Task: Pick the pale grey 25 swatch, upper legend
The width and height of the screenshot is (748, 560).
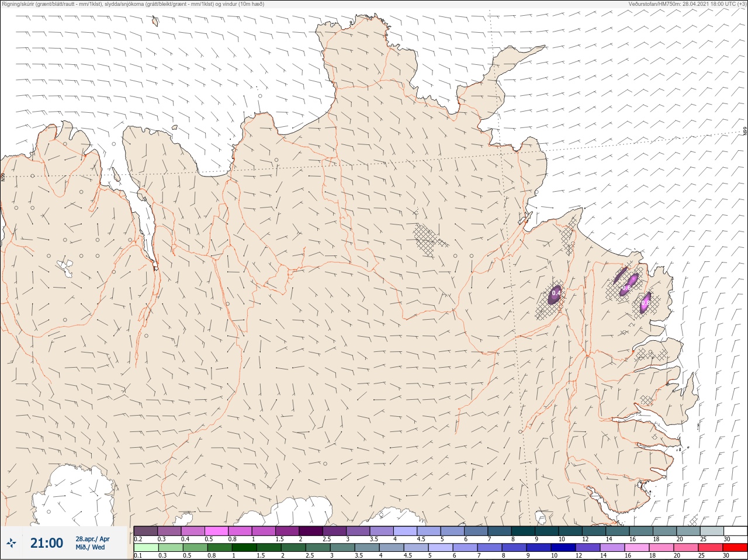Action: [712, 531]
